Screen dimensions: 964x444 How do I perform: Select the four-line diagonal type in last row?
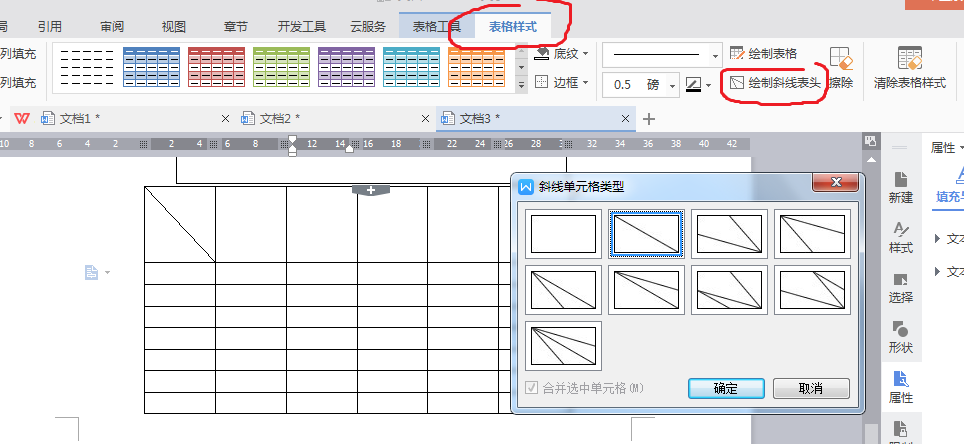click(563, 346)
